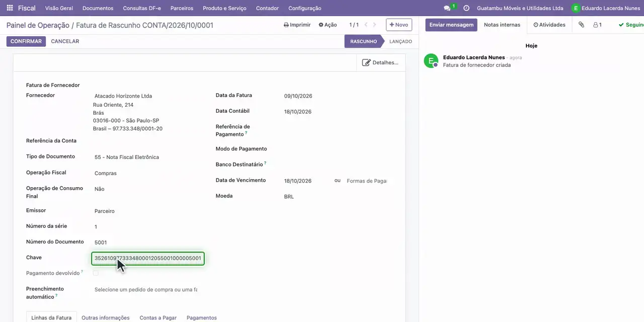Click the Seguindo following indicator
Image resolution: width=644 pixels, height=322 pixels.
(631, 25)
